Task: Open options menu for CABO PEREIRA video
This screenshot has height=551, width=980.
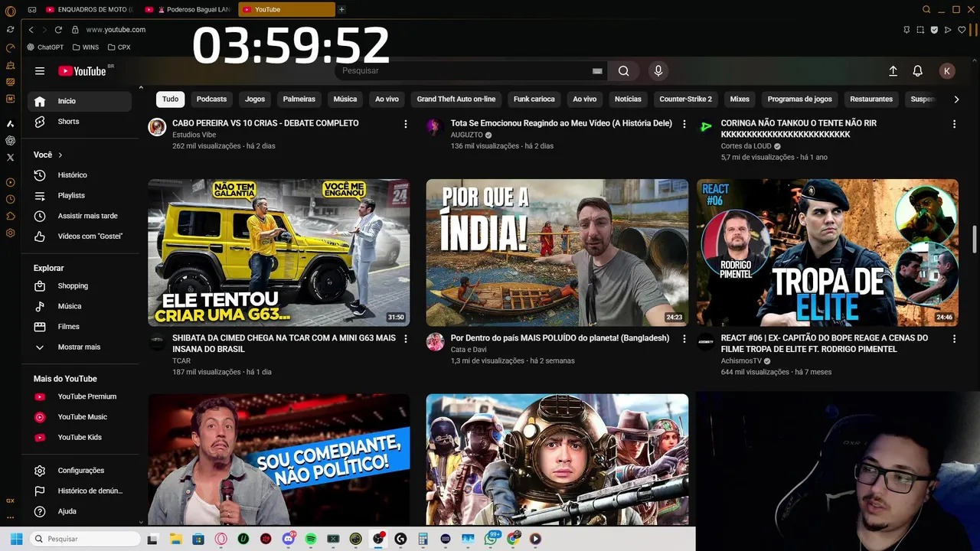Action: click(x=406, y=124)
